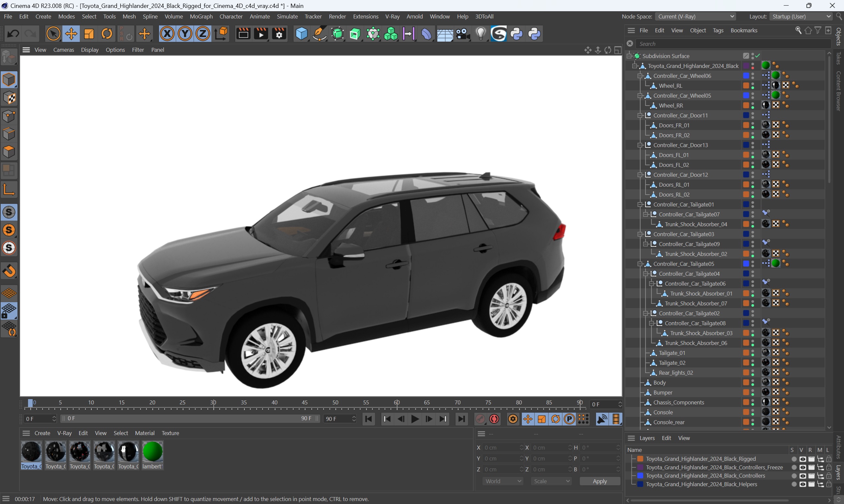
Task: Switch to Model mode in left palette
Action: 9,79
